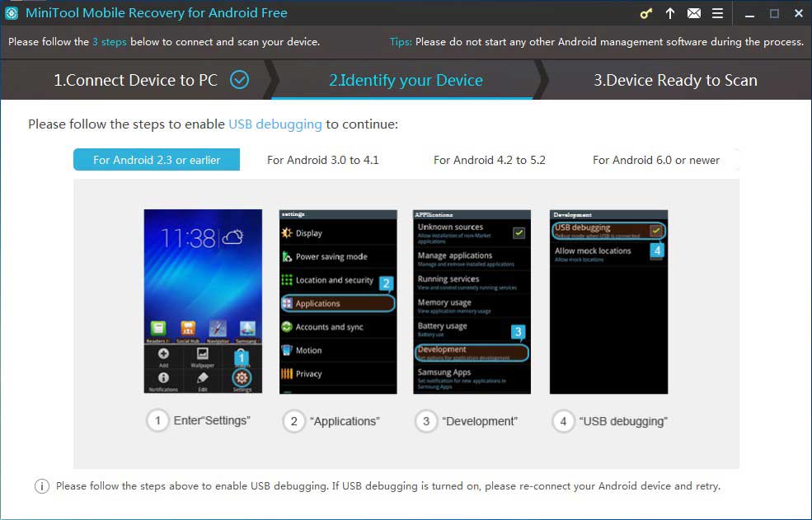The height and width of the screenshot is (520, 812).
Task: Click the re-connect instruction text at bottom
Action: pos(388,486)
